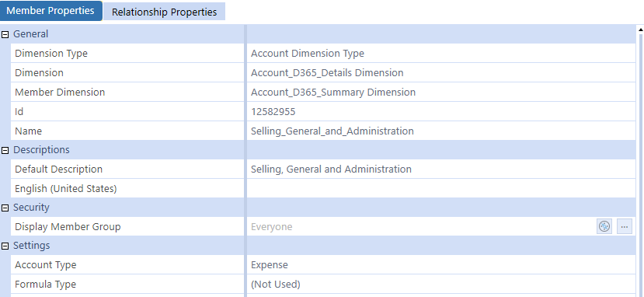The width and height of the screenshot is (644, 297).
Task: Click the member group selector icon
Action: 604,226
